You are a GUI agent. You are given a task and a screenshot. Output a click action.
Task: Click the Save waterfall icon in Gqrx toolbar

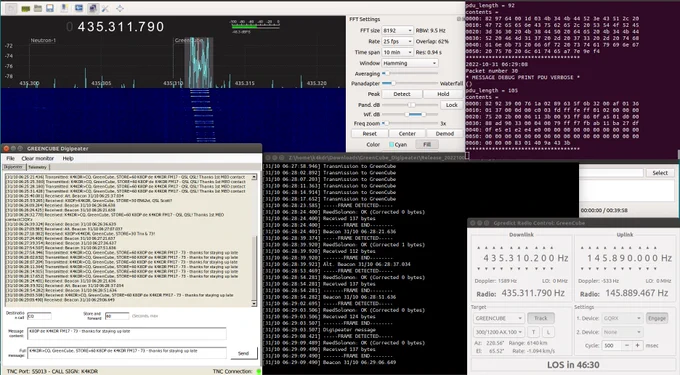click(x=64, y=8)
